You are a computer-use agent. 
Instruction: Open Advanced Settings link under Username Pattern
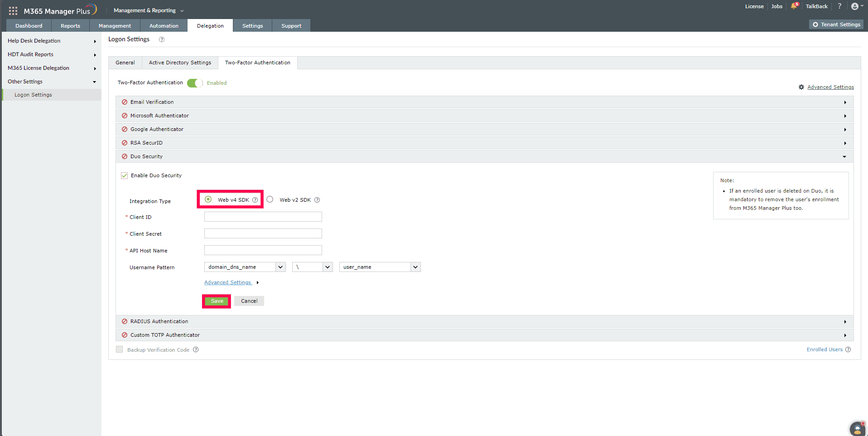(227, 282)
